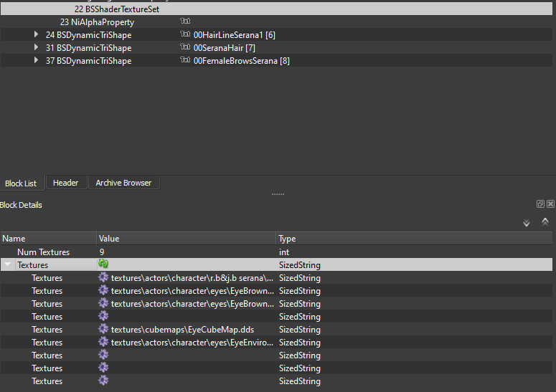556x392 pixels.
Task: Click the Value column header
Action: 187,239
